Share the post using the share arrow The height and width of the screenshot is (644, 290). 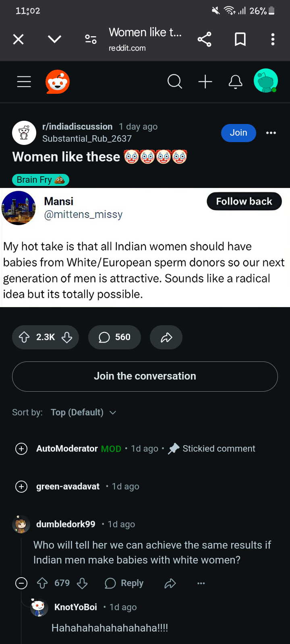(166, 337)
